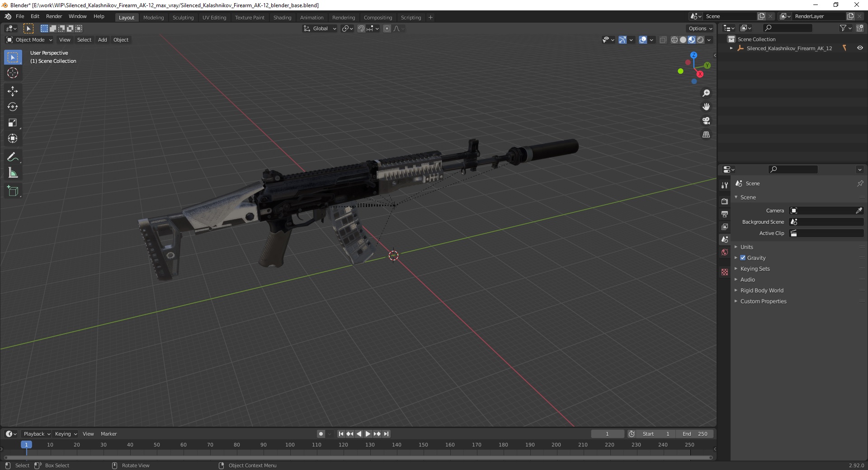Jump to the timeline start frame
The height and width of the screenshot is (470, 868).
[341, 434]
